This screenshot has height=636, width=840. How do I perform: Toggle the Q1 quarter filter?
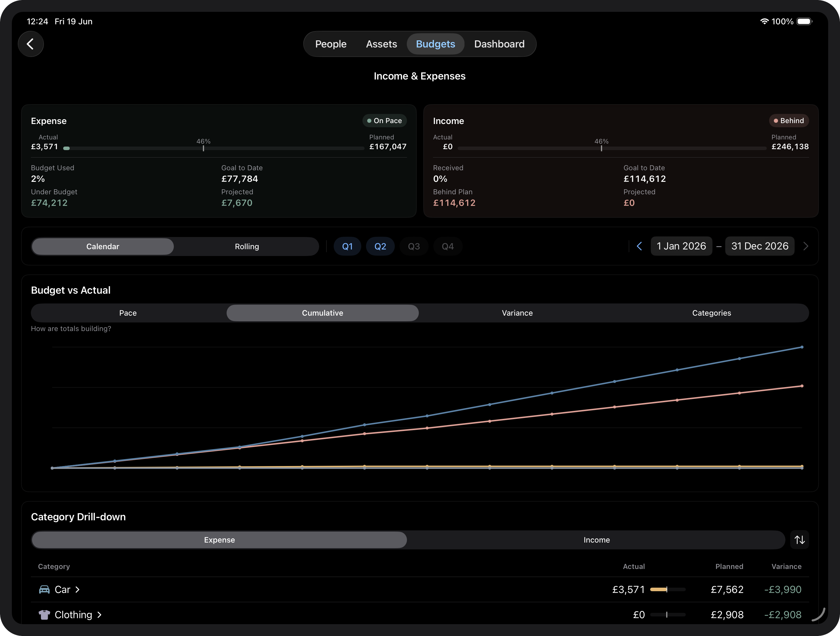(347, 247)
